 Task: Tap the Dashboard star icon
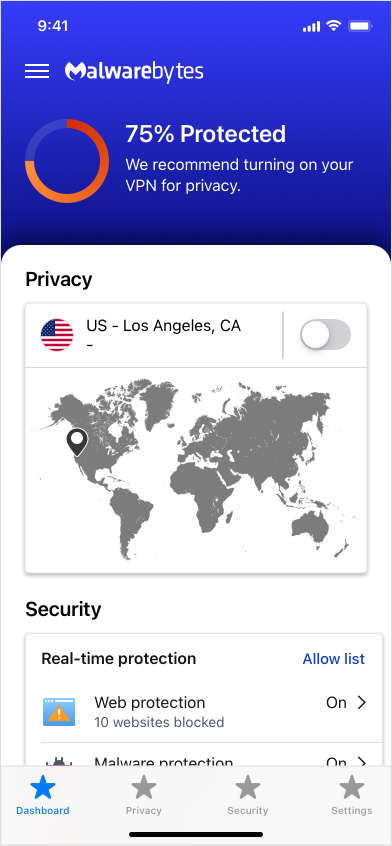coord(43,787)
